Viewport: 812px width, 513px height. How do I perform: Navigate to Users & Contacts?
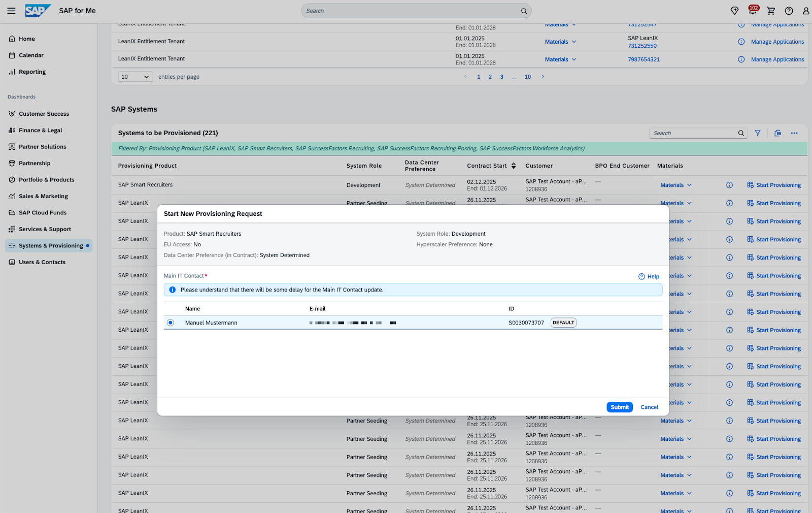click(42, 263)
